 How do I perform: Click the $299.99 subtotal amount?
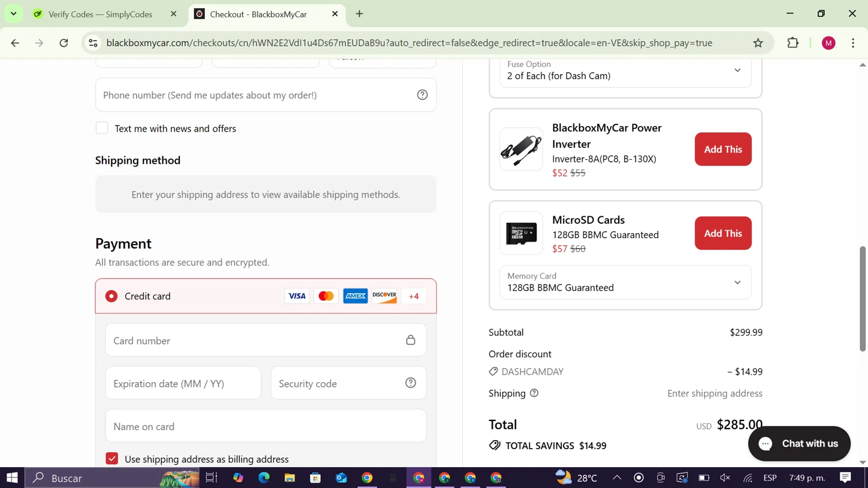click(x=746, y=332)
